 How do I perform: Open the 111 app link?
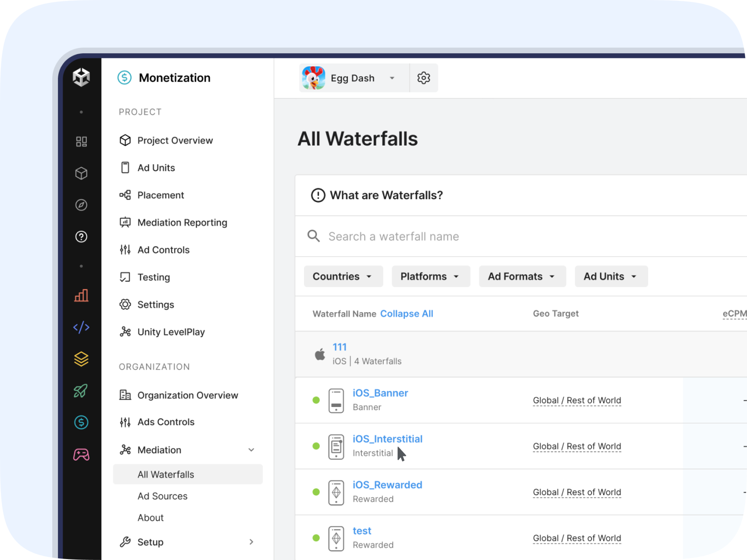(339, 347)
